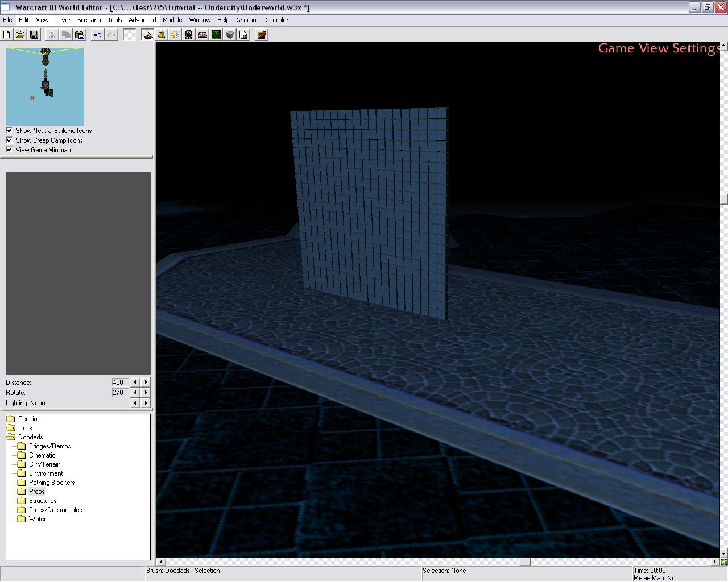This screenshot has height=582, width=728.
Task: Uncheck Show Neutral Building Icons
Action: tap(9, 130)
